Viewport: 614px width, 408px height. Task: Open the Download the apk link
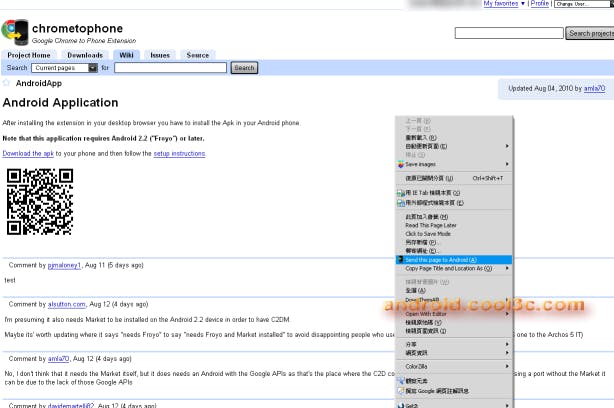[28, 153]
